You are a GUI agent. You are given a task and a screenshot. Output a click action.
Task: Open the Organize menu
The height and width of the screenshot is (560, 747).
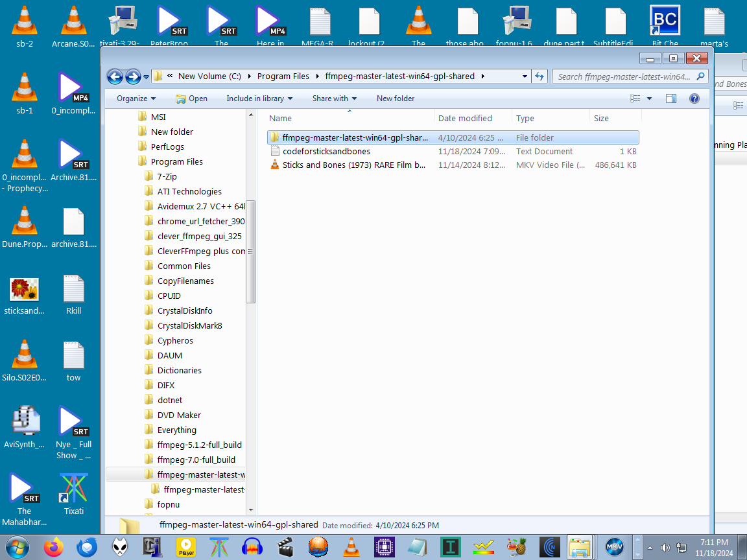point(136,99)
